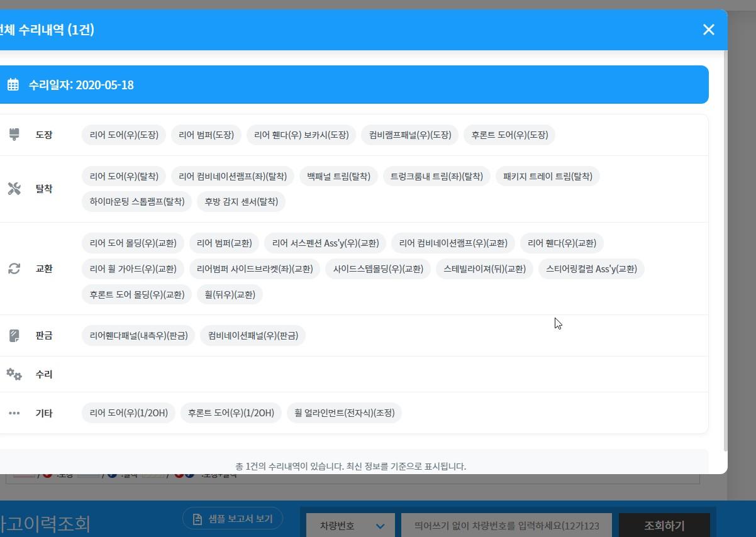The height and width of the screenshot is (537, 756).
Task: Click the 컴비네이션패널(우)(판금) chip
Action: click(x=253, y=336)
